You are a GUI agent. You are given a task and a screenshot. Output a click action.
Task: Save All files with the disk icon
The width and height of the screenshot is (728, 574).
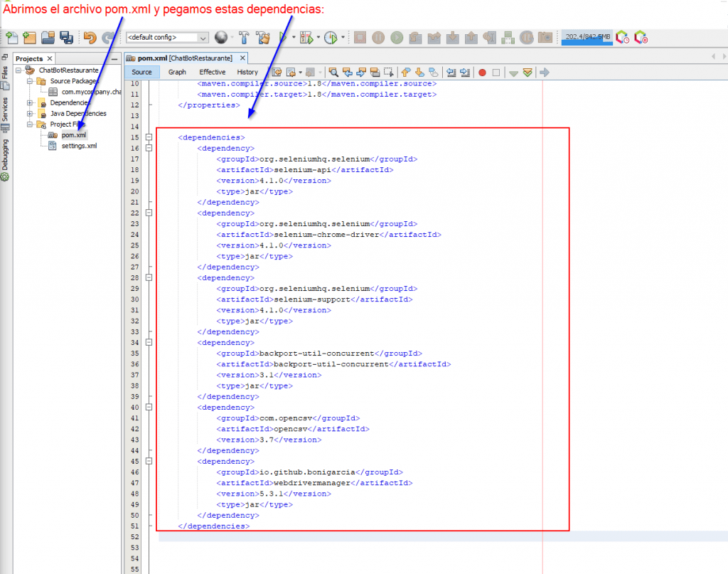tap(66, 38)
